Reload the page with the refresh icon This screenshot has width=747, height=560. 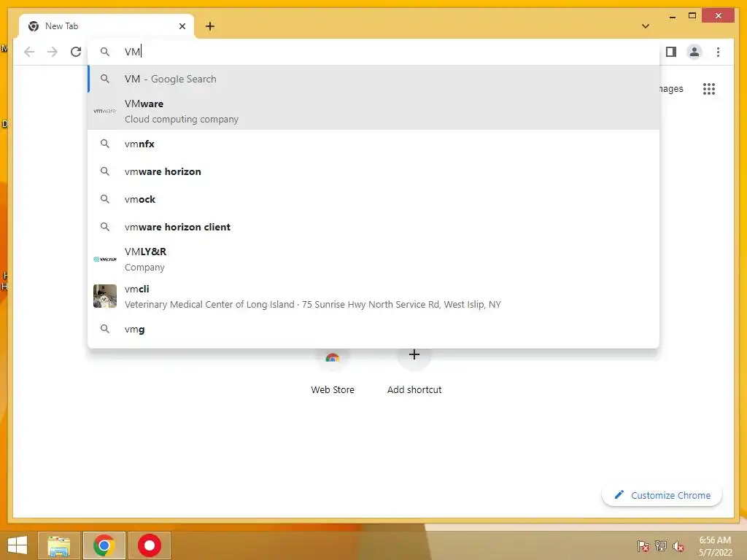click(x=76, y=52)
